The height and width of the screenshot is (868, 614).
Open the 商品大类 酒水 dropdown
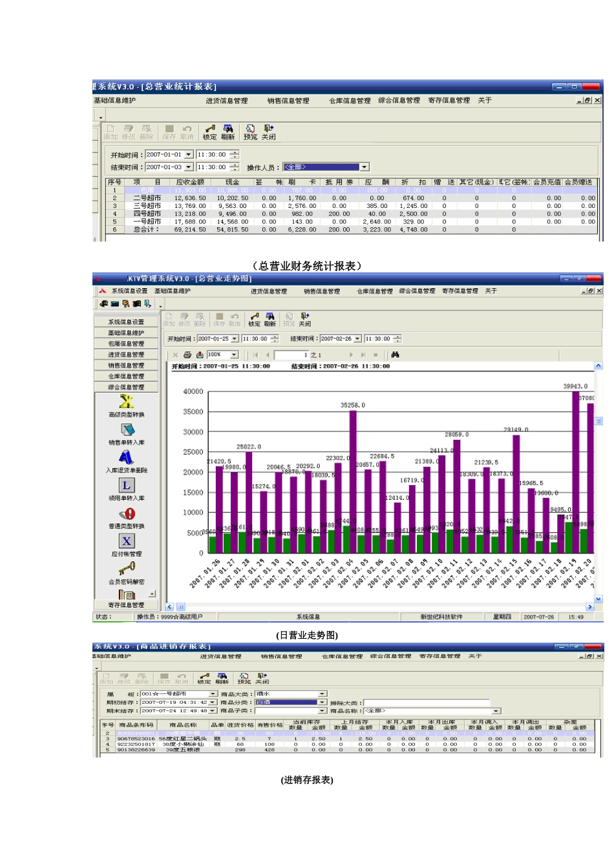(322, 694)
